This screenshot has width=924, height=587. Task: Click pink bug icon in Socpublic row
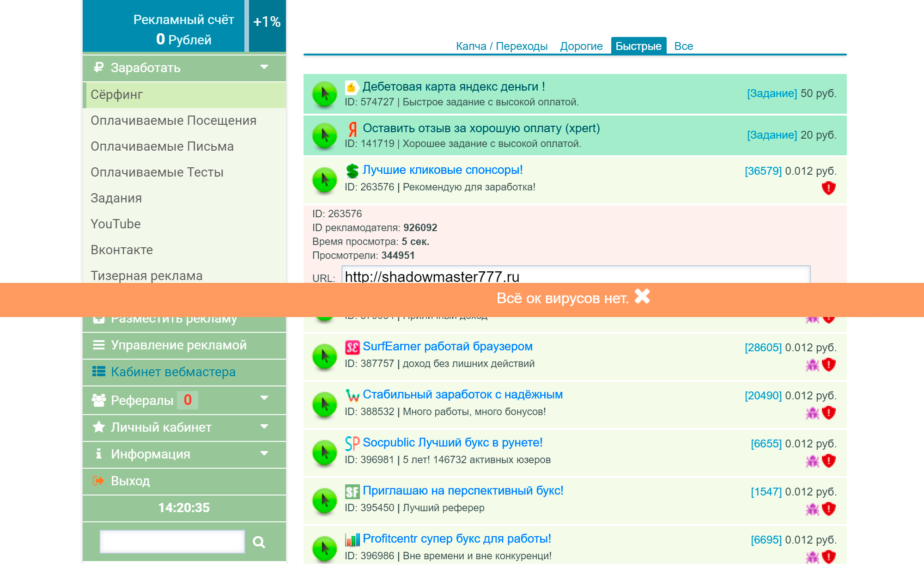point(813,461)
